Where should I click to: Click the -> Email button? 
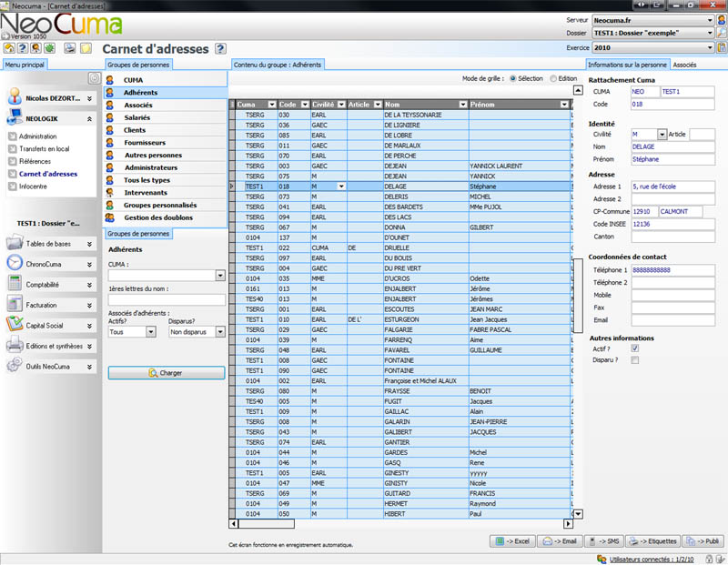point(560,541)
